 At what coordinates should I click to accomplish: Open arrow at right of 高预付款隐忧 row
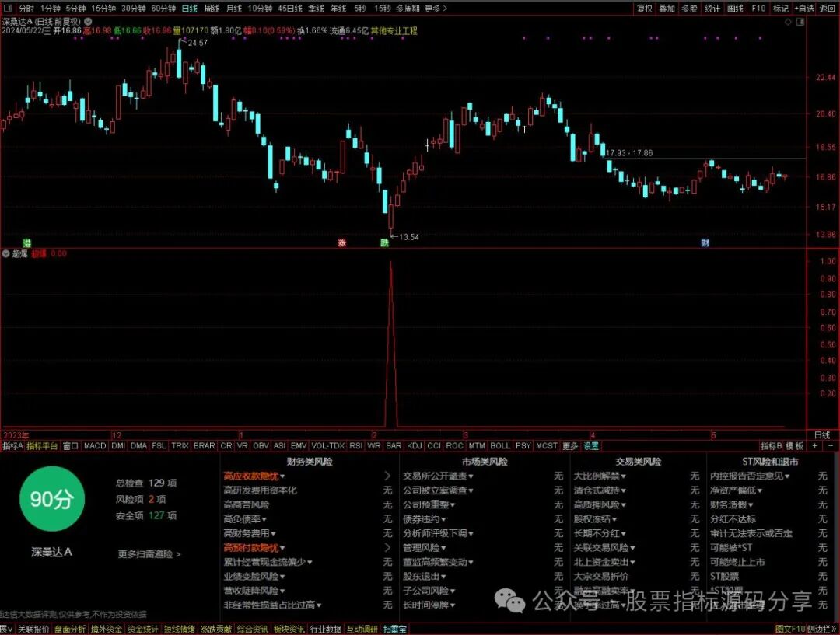387,548
